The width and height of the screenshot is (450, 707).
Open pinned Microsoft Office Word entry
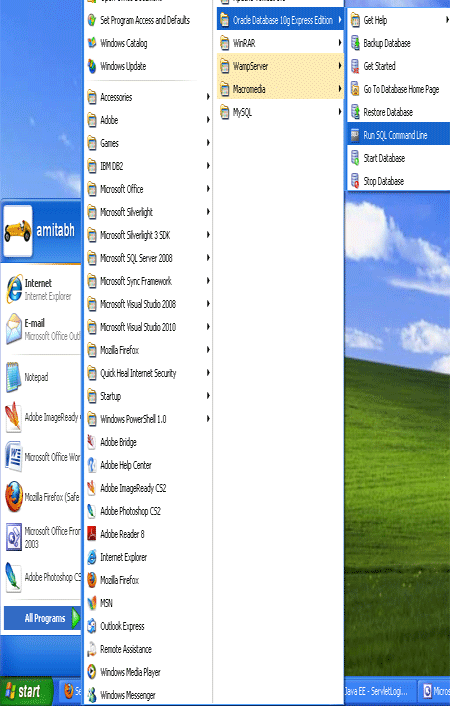click(x=42, y=457)
